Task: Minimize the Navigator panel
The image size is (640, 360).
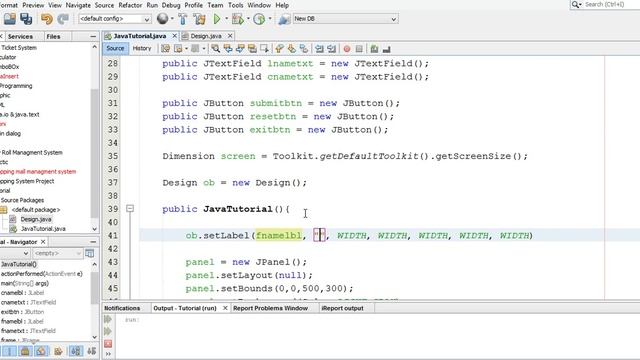Action: click(93, 242)
